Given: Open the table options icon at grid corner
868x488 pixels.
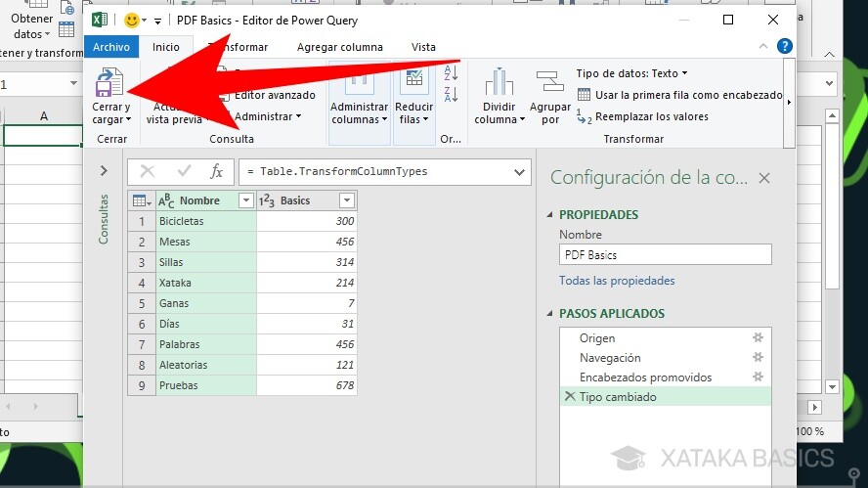Looking at the screenshot, I should (x=141, y=200).
